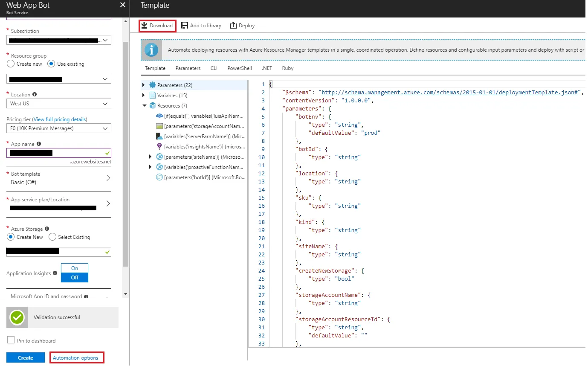The height and width of the screenshot is (366, 588).
Task: Turn Application Insights Off
Action: tap(75, 278)
